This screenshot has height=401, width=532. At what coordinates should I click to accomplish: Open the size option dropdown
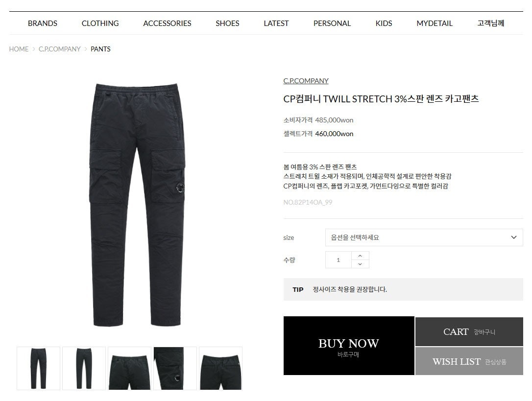[424, 237]
